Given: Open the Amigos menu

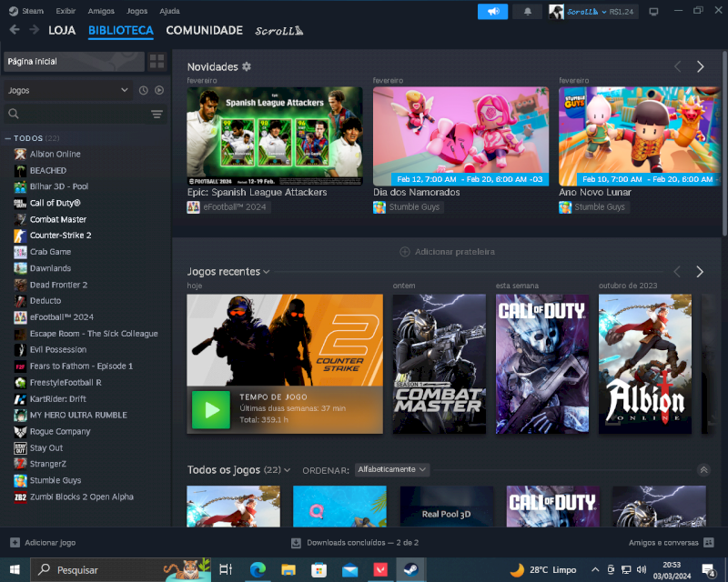Looking at the screenshot, I should click(101, 11).
